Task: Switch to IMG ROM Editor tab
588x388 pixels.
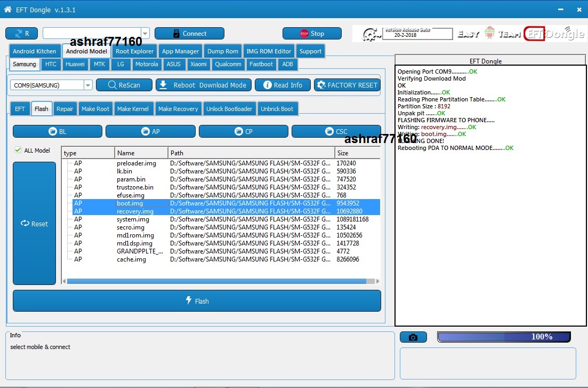Action: click(x=269, y=51)
